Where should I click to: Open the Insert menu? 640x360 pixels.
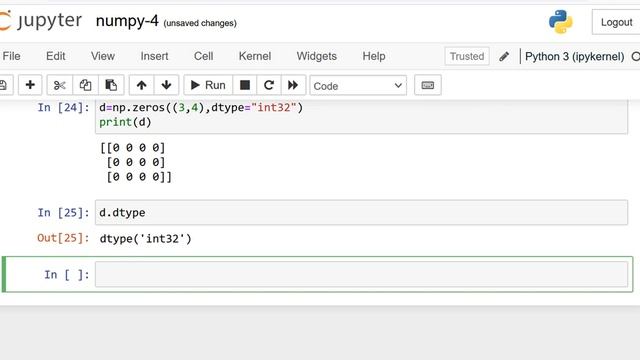[154, 56]
